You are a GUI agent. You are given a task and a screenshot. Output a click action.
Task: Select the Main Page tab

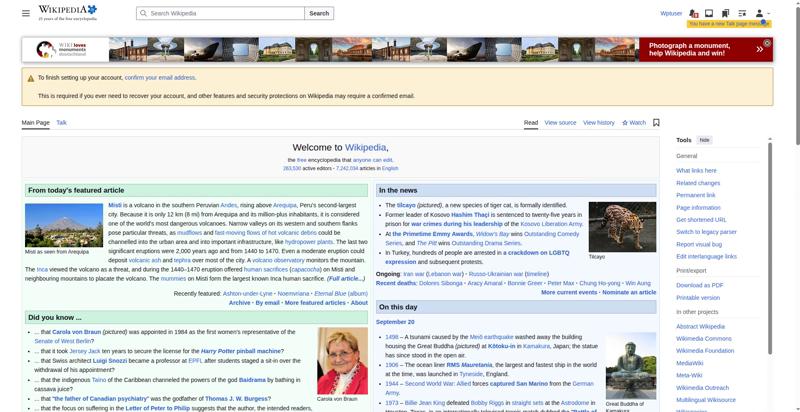tap(36, 122)
